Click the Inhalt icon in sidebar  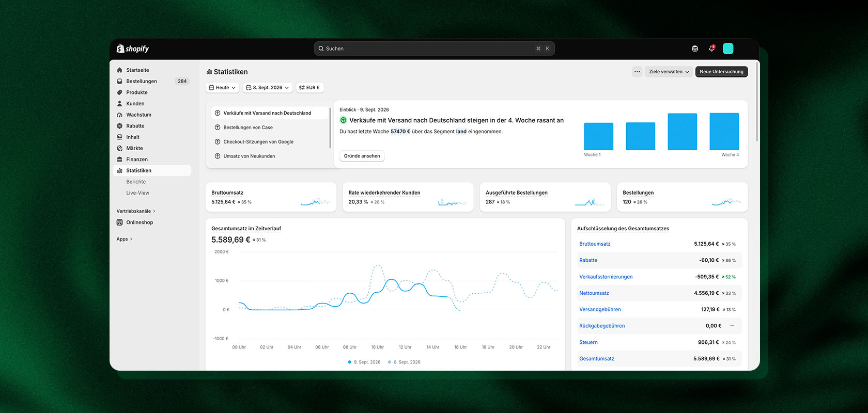tap(120, 137)
